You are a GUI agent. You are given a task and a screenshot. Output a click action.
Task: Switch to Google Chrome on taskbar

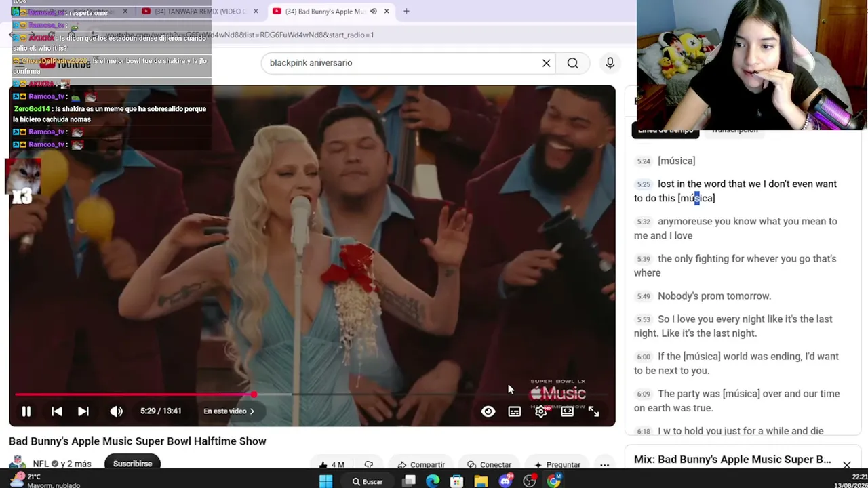tap(554, 481)
